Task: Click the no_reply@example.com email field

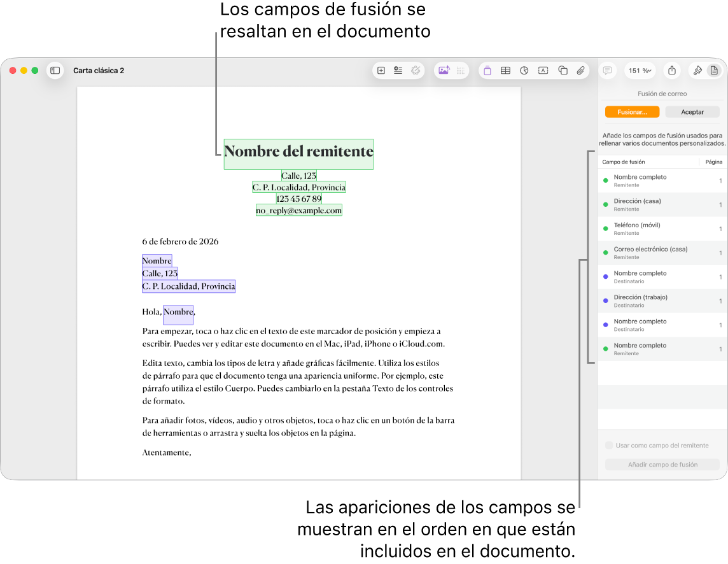Action: tap(298, 210)
